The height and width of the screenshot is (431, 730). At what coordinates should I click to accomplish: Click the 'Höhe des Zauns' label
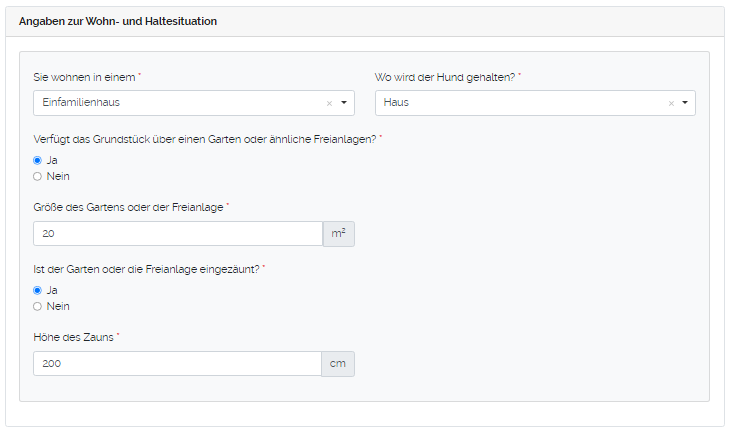pos(74,337)
